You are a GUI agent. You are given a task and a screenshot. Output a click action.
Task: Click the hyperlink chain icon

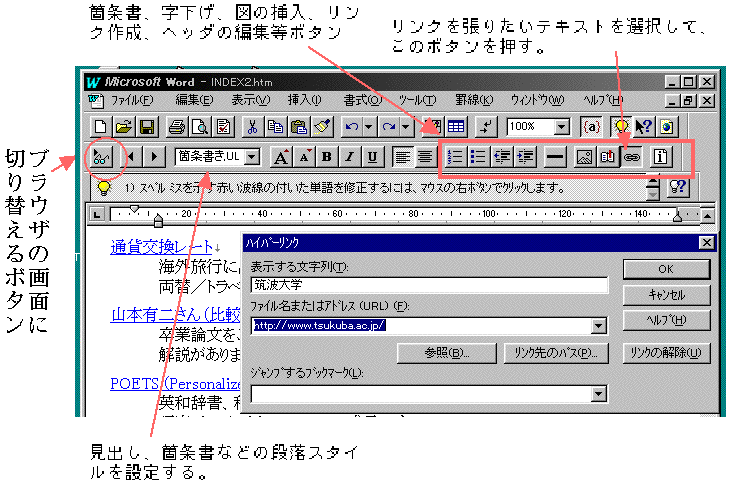[631, 157]
